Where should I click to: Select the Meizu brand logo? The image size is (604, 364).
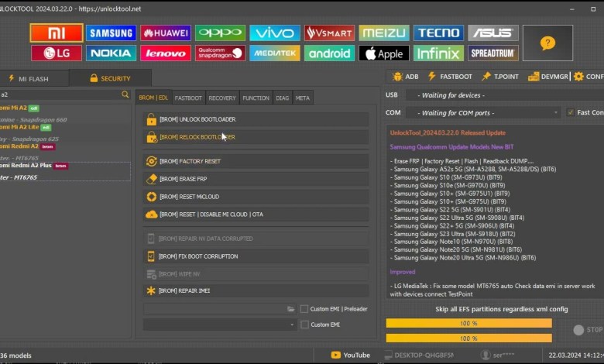[x=384, y=33]
